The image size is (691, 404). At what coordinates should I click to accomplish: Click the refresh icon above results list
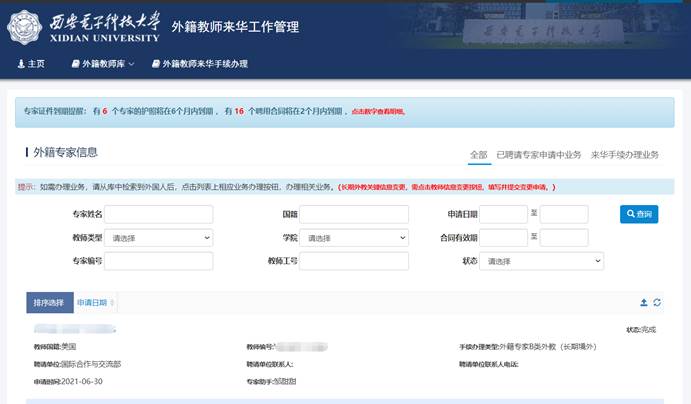coord(657,302)
